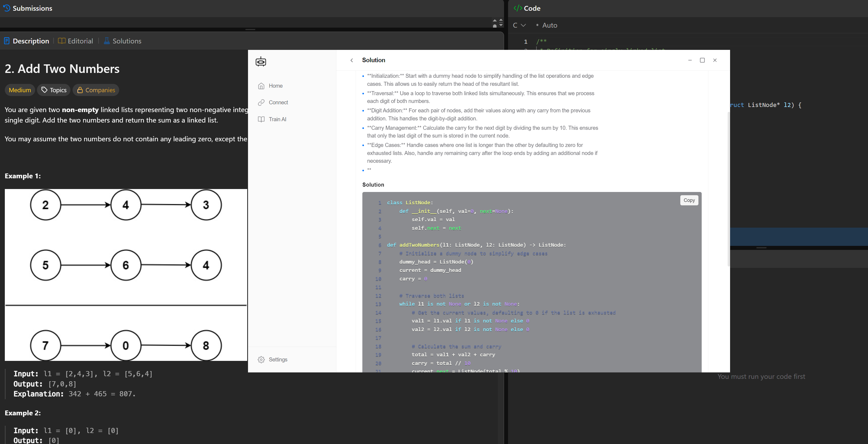Switch to the Solutions tab
The width and height of the screenshot is (868, 444).
(122, 41)
